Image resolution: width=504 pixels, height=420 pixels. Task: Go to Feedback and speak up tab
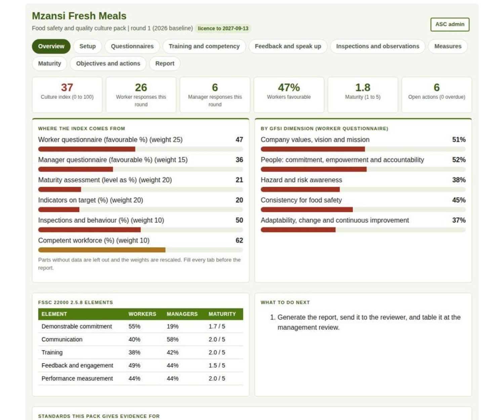tap(288, 46)
